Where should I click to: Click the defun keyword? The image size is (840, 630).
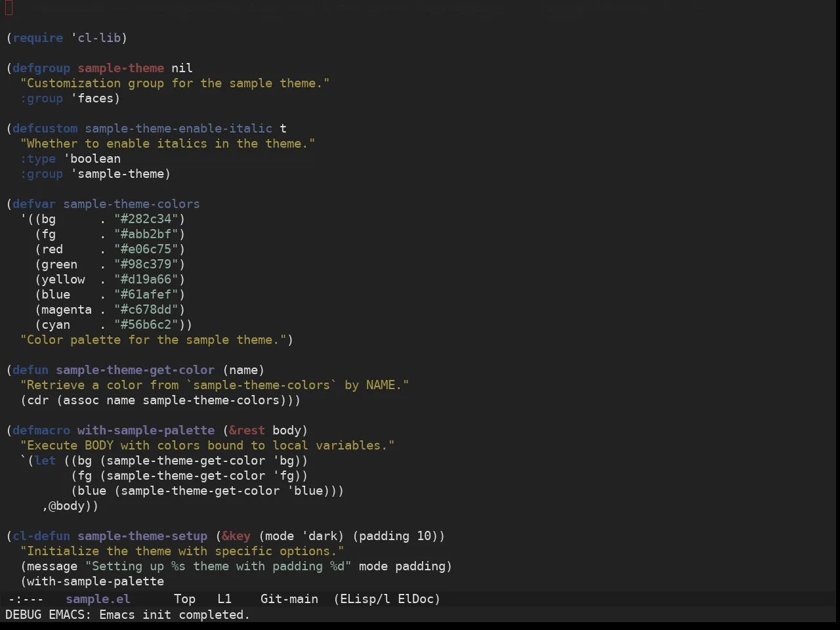click(31, 370)
